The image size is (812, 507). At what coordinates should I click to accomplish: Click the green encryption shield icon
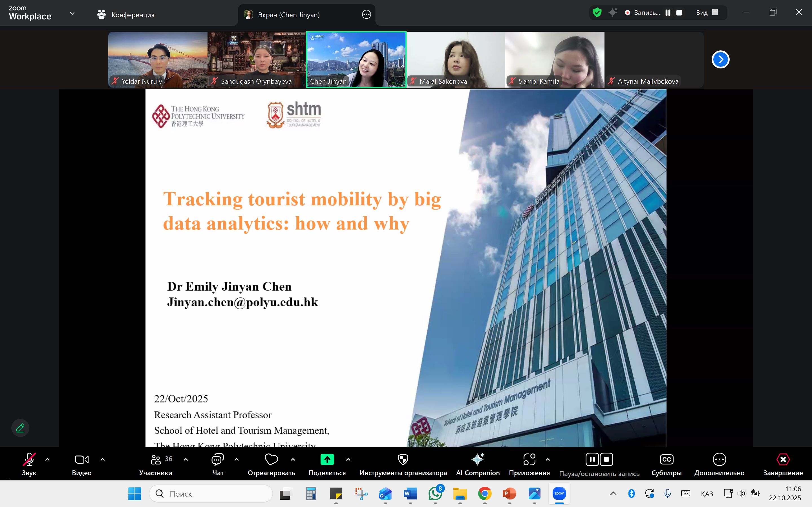coord(597,13)
